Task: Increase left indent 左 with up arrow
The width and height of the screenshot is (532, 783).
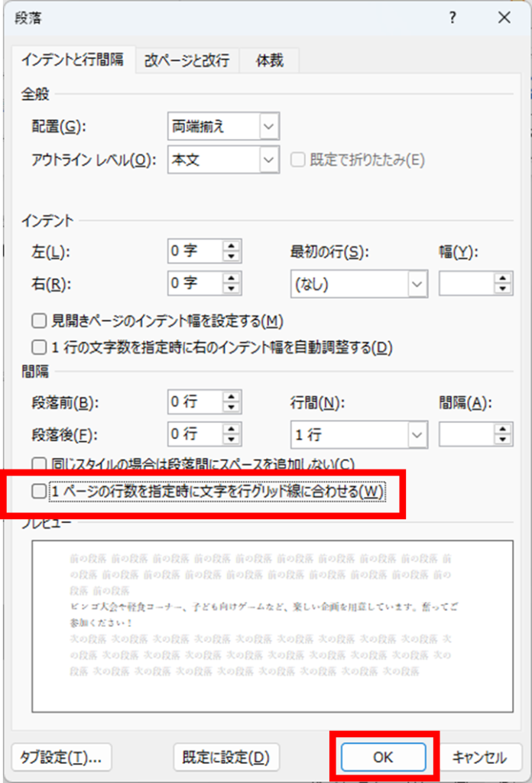Action: 231,245
